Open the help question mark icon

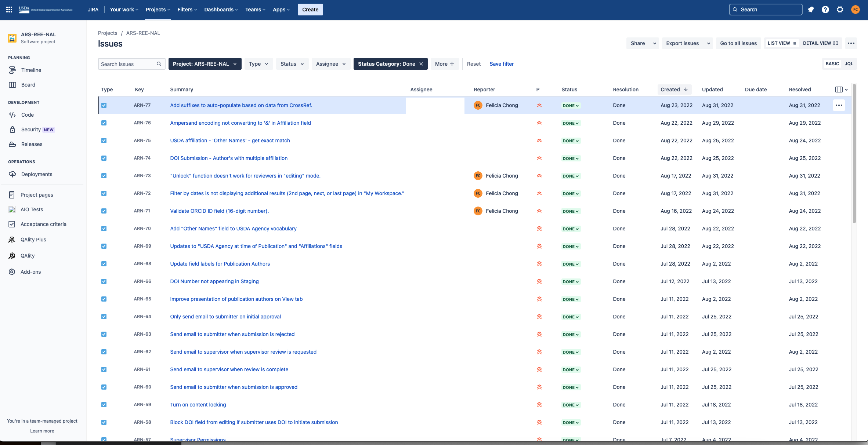click(825, 10)
